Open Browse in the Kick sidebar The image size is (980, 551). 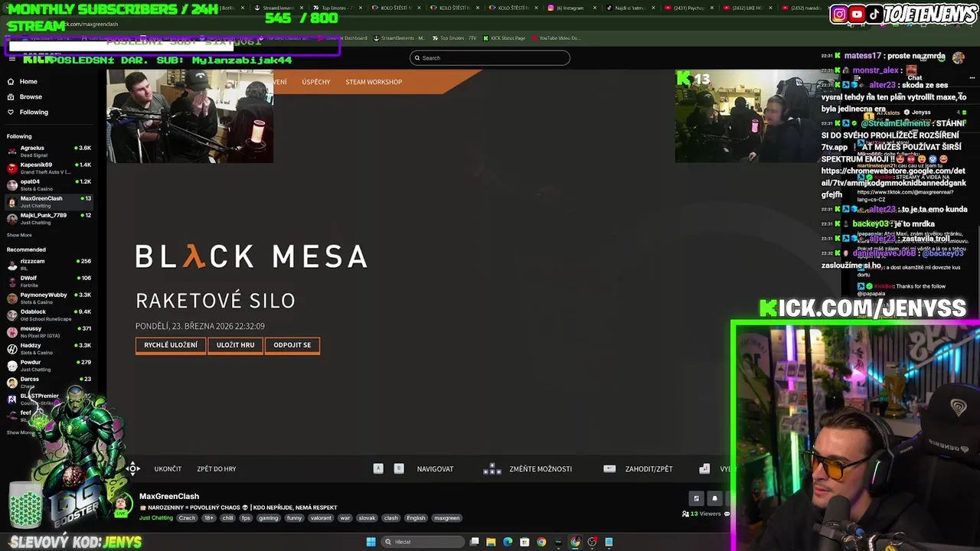[x=31, y=96]
